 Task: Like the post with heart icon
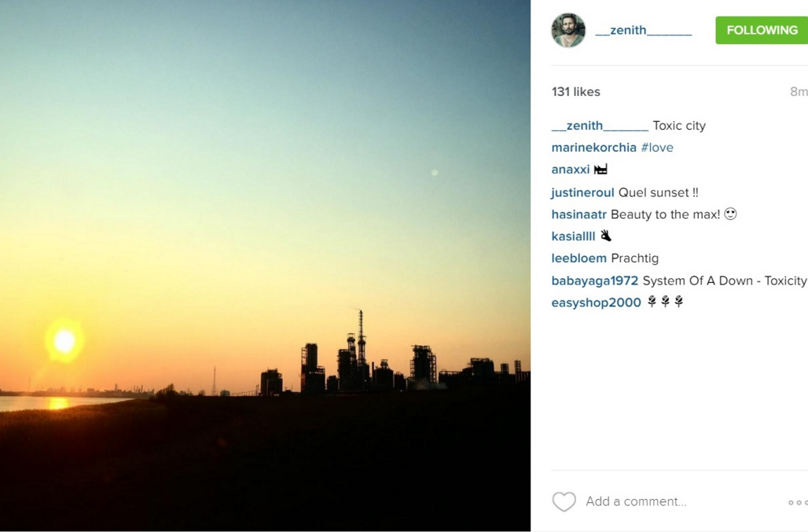(x=564, y=501)
